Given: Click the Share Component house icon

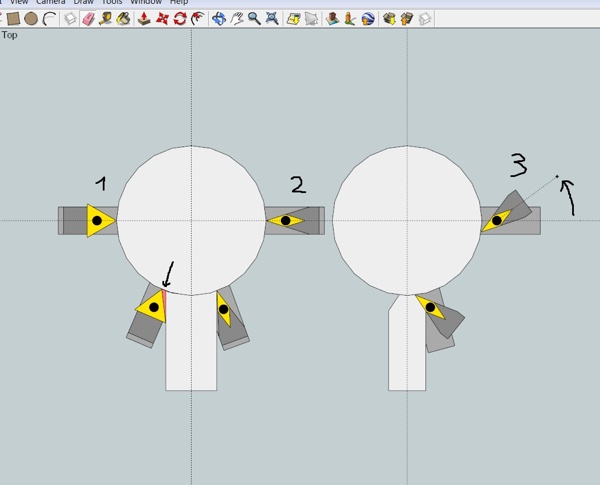Looking at the screenshot, I should 425,18.
